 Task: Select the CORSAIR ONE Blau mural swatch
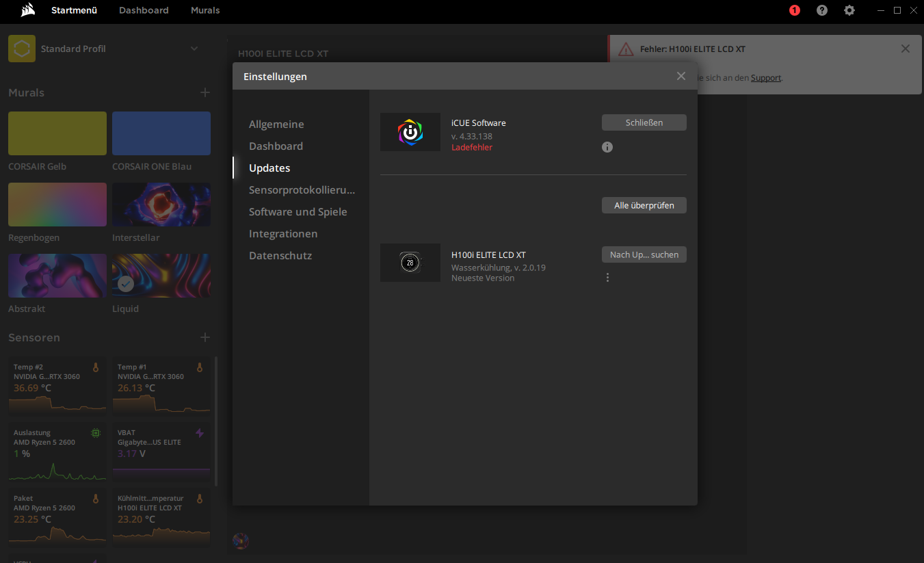coord(161,133)
